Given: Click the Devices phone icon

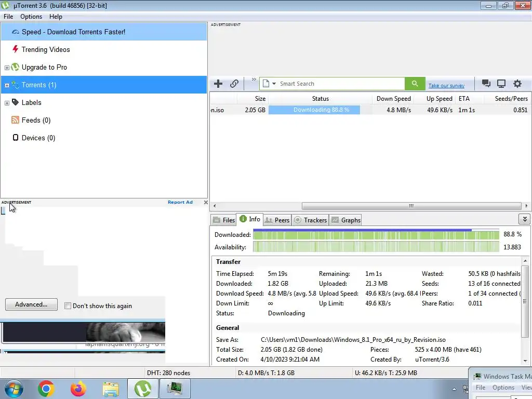Looking at the screenshot, I should tap(15, 137).
